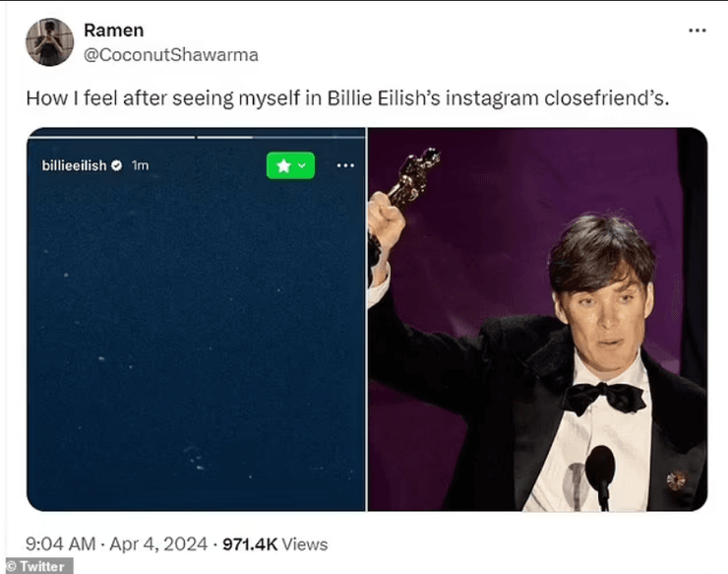Expand the chevron beside the green star

point(302,165)
